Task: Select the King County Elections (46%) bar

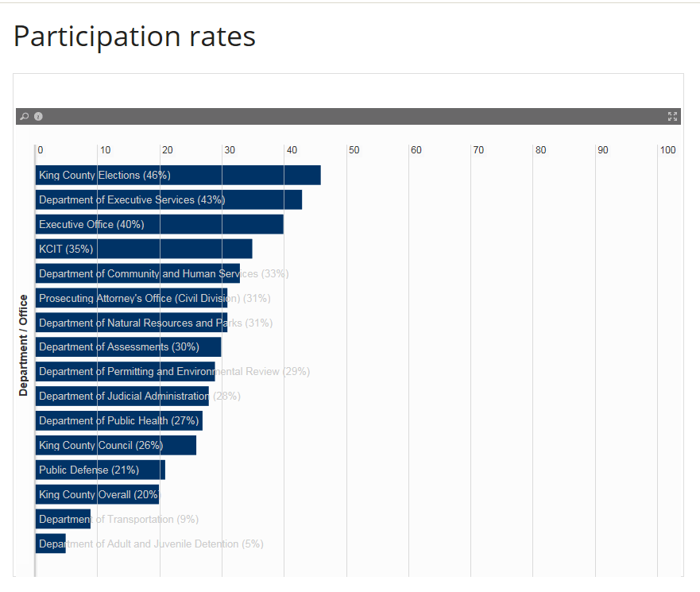Action: coord(178,175)
